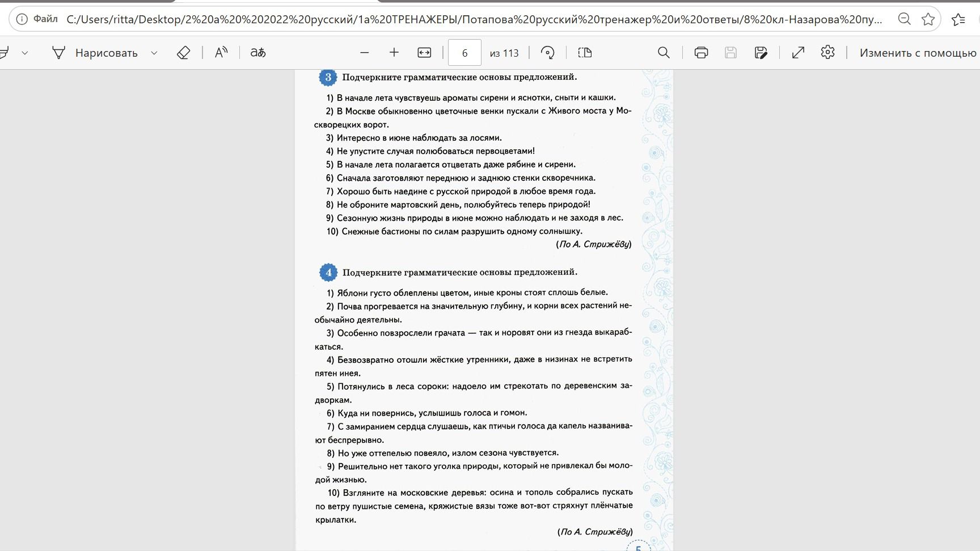Click the exercise 3 heading Подчеркните грамматические основы
980x551 pixels.
460,77
